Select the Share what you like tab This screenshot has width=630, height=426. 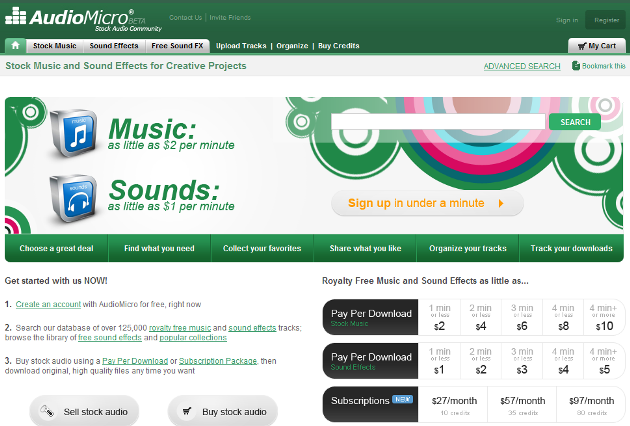pos(365,248)
